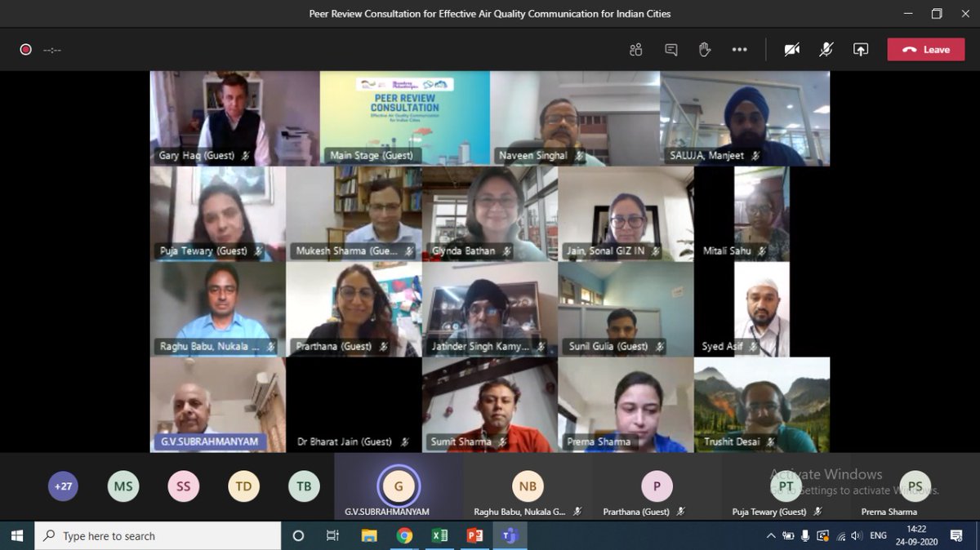The image size is (980, 550).
Task: Select Sunil Gulia's video tile
Action: pyautogui.click(x=626, y=309)
